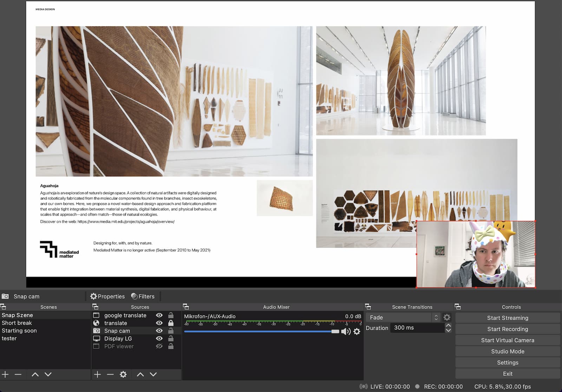Viewport: 562px width, 392px height.
Task: Adjust the Mikrofon-/AUX-Audio volume slider
Action: point(261,331)
